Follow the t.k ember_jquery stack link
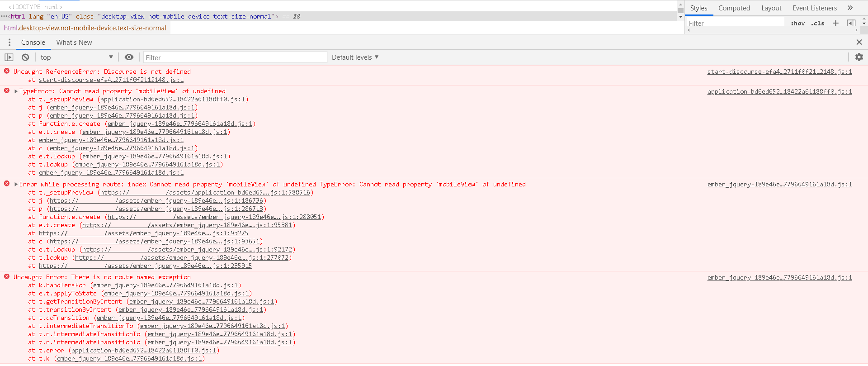This screenshot has height=366, width=868. (129, 359)
